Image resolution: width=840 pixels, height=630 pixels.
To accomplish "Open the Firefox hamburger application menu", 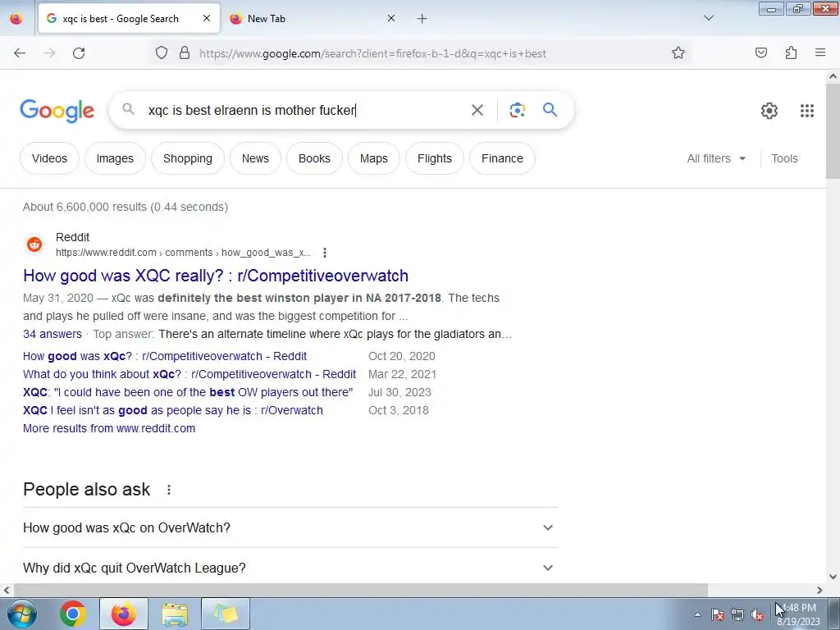I will (820, 53).
